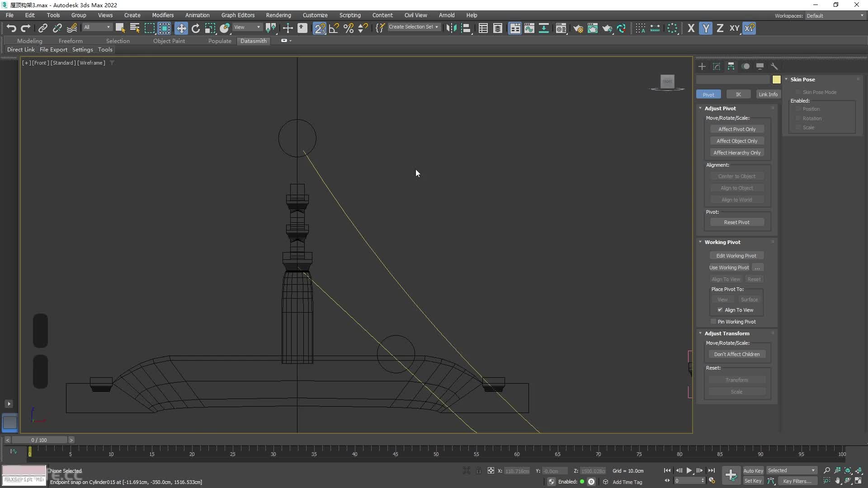Screen dimensions: 868x488
Task: Toggle Angle Snap icon
Action: tap(334, 28)
